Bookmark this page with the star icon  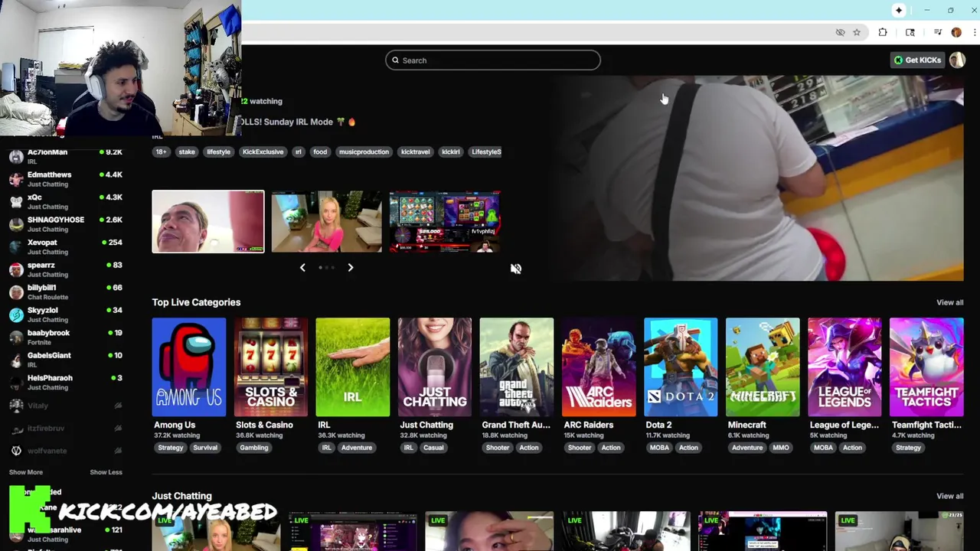857,32
